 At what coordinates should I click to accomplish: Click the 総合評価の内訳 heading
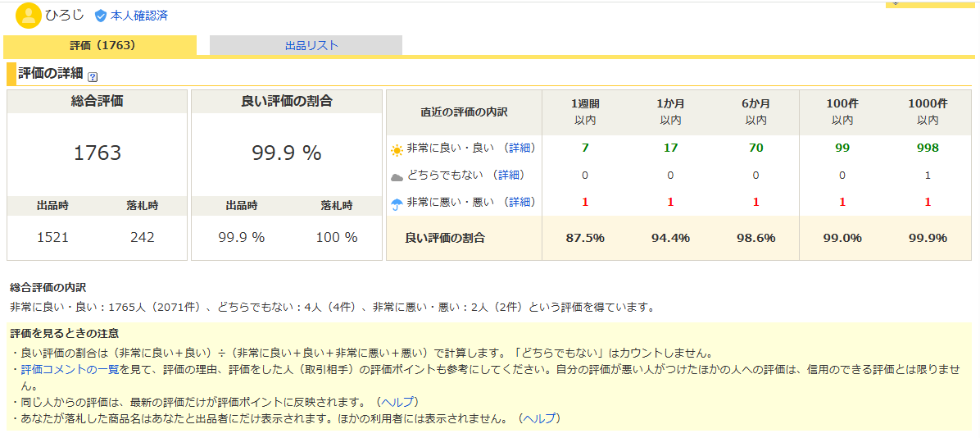pyautogui.click(x=48, y=288)
